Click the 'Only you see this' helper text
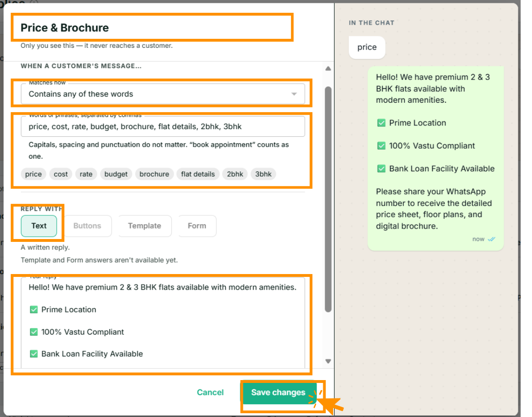Image resolution: width=532 pixels, height=417 pixels. click(x=97, y=45)
